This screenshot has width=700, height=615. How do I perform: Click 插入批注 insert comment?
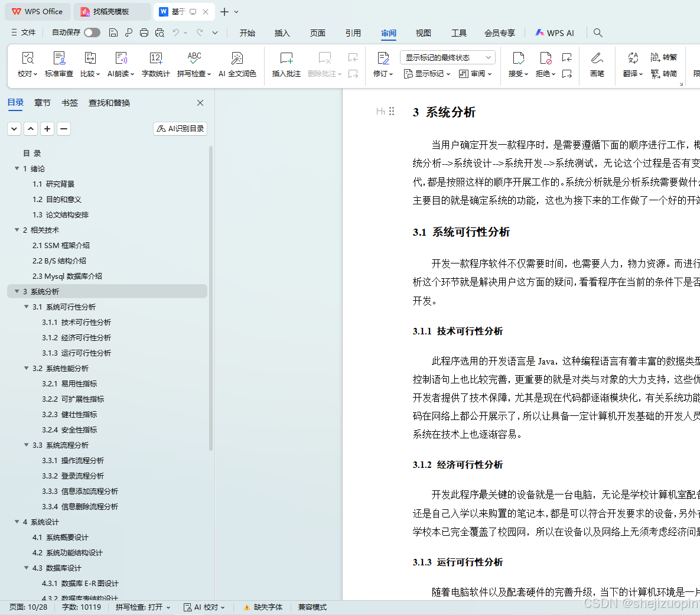coord(286,65)
